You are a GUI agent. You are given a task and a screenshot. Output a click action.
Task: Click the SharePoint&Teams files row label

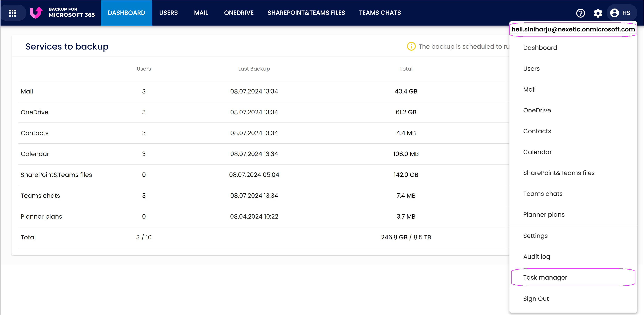56,175
